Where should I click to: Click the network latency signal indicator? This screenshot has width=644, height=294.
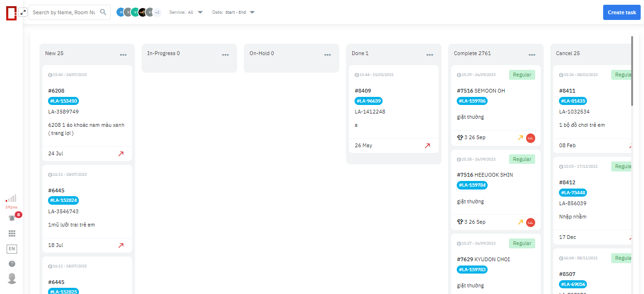coord(11,199)
